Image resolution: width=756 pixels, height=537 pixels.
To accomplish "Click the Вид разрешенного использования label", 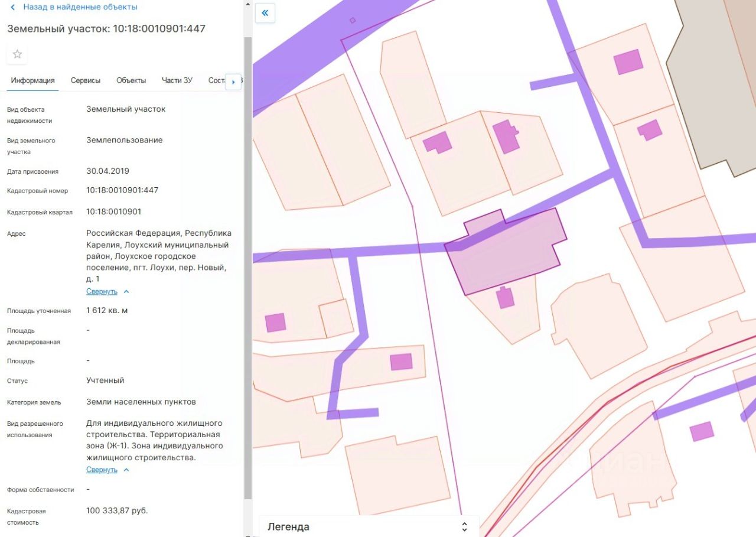I will coord(35,429).
